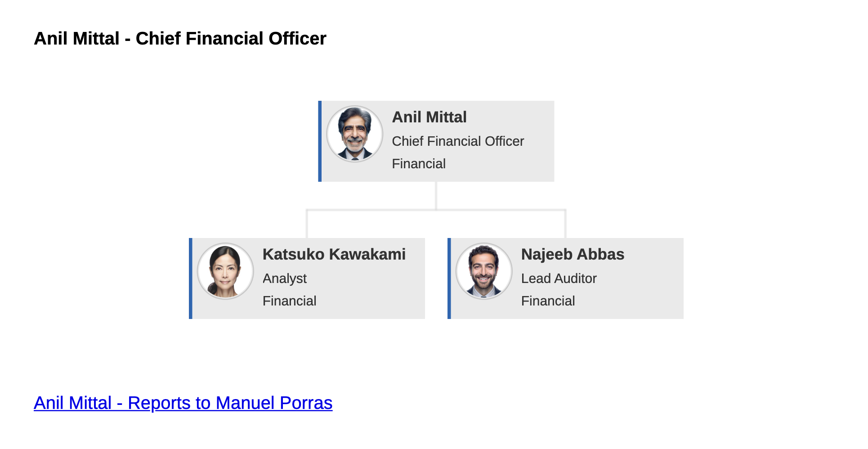Select the Katsuko Kawakami name text

point(334,254)
